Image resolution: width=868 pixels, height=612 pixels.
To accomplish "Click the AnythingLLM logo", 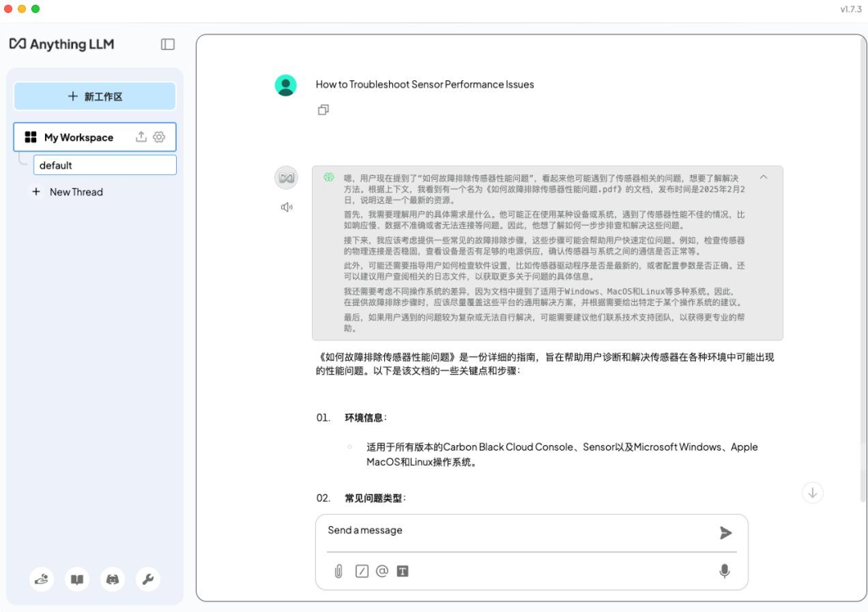I will pyautogui.click(x=61, y=43).
